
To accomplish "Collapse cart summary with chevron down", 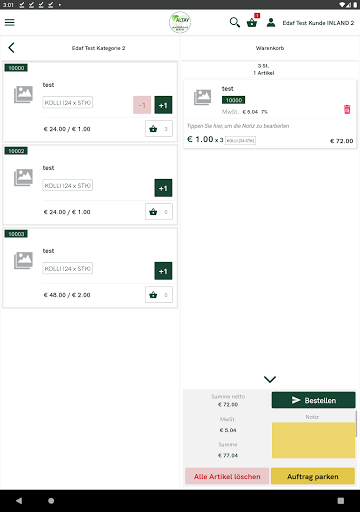I will coord(270,379).
